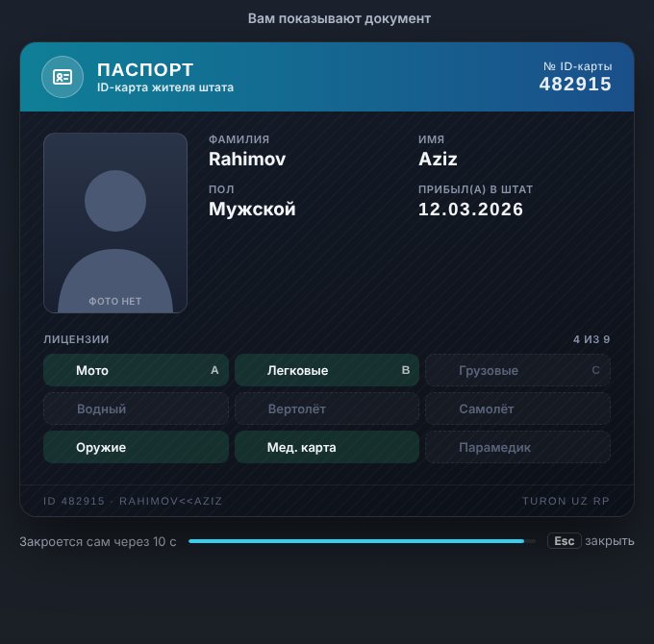Select the Грузовые license badge
Image resolution: width=654 pixels, height=644 pixels.
click(517, 370)
